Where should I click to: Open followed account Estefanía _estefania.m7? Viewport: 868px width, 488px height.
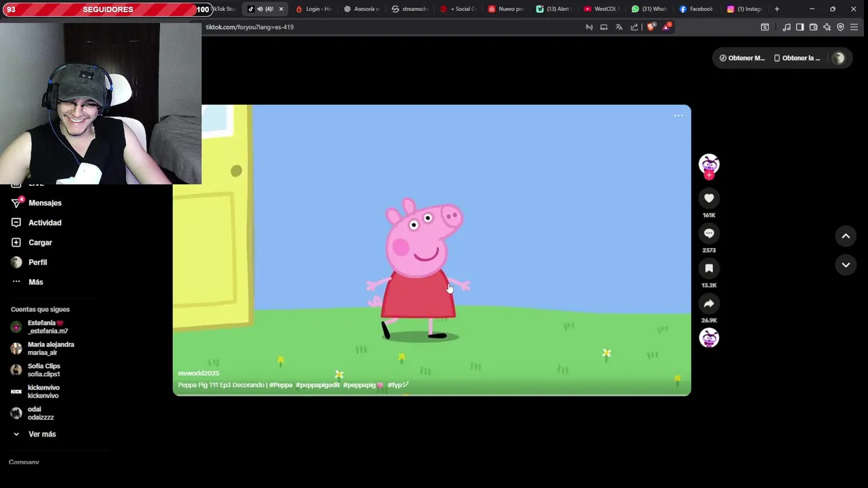47,327
